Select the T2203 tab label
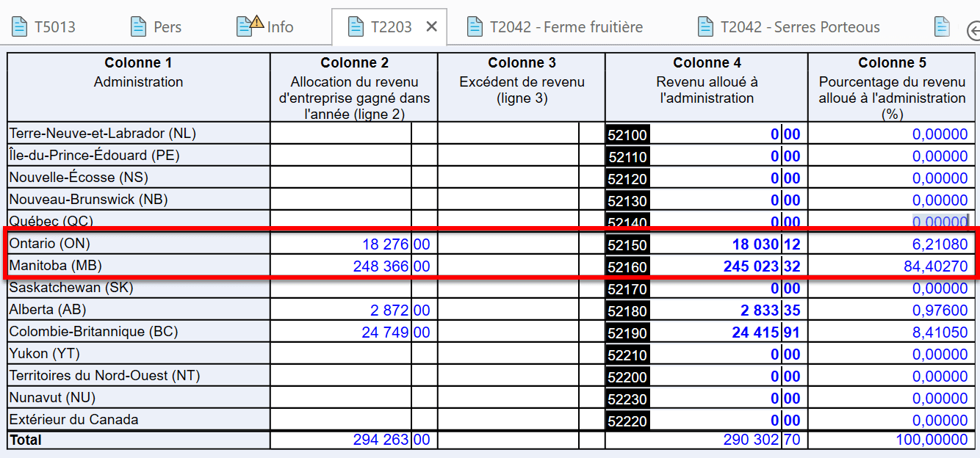Image resolution: width=980 pixels, height=458 pixels. tap(391, 27)
